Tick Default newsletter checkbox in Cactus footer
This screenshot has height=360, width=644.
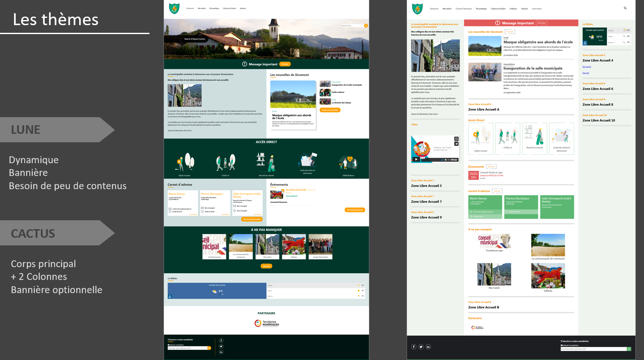[x=561, y=345]
